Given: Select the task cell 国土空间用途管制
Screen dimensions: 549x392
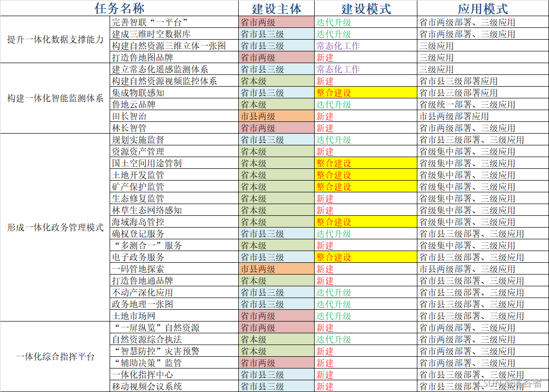Looking at the screenshot, I should click(174, 163).
